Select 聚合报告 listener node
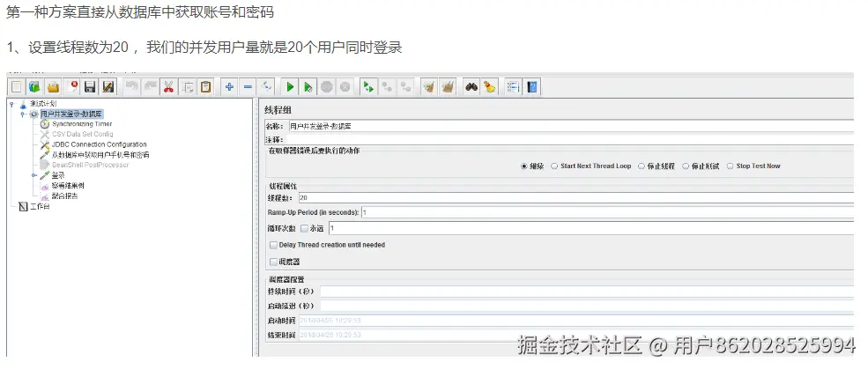The height and width of the screenshot is (369, 868). tap(64, 196)
